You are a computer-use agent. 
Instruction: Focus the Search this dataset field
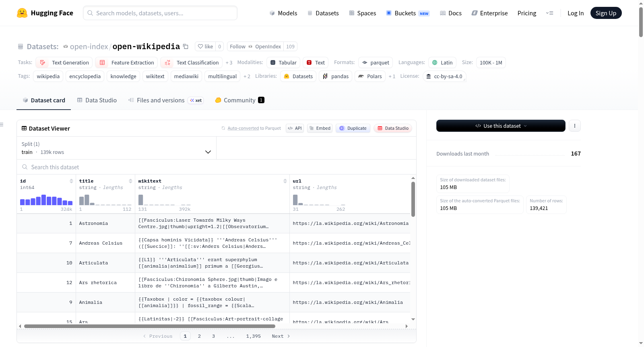click(x=217, y=167)
